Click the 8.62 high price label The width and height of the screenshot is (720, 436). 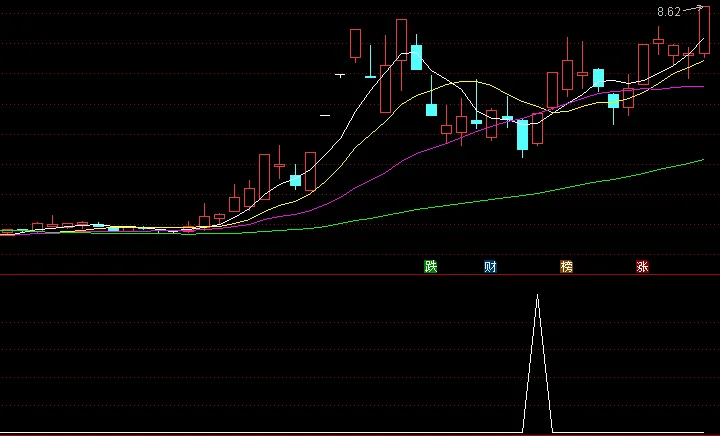[x=669, y=12]
